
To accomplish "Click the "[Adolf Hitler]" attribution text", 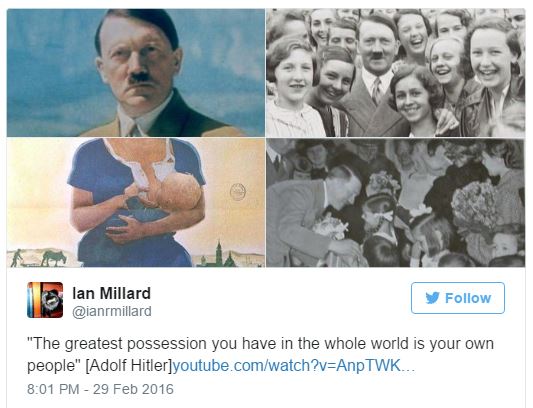I will point(129,366).
